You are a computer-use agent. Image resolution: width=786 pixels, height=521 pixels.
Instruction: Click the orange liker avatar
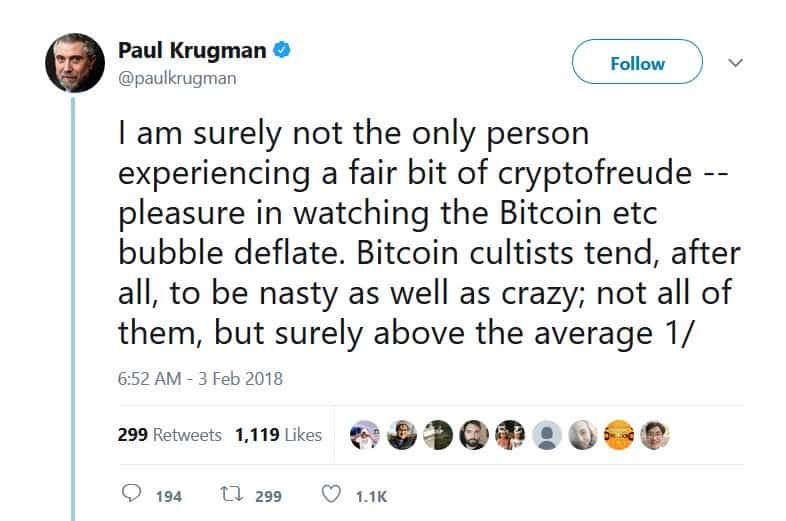tap(618, 434)
